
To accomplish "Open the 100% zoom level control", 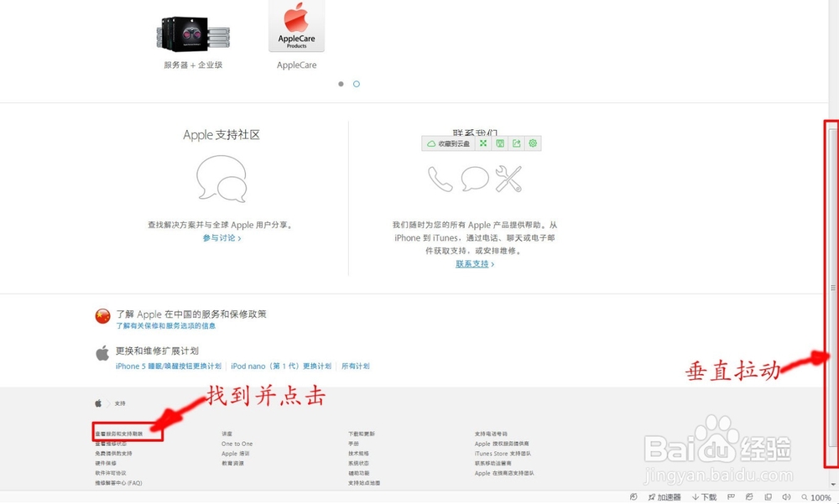I will pyautogui.click(x=818, y=497).
